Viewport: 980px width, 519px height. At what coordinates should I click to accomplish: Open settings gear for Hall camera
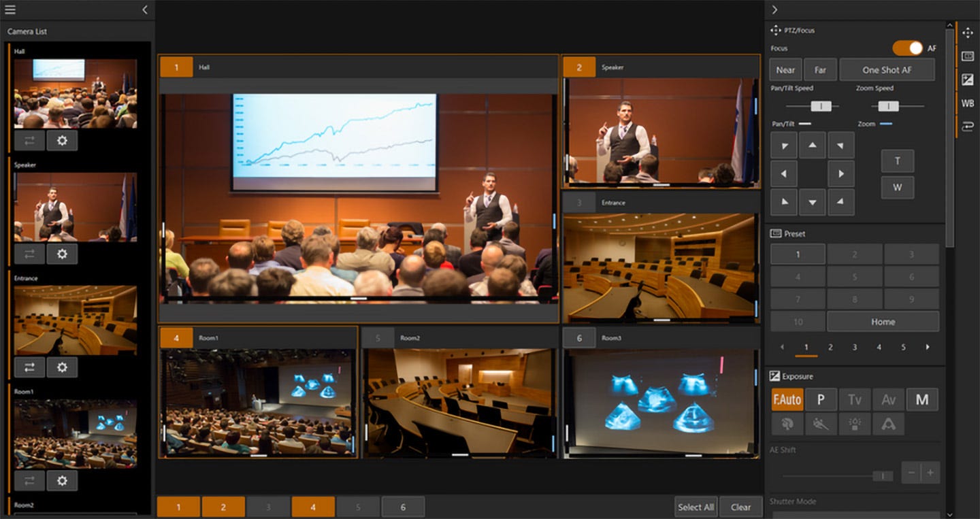[62, 140]
